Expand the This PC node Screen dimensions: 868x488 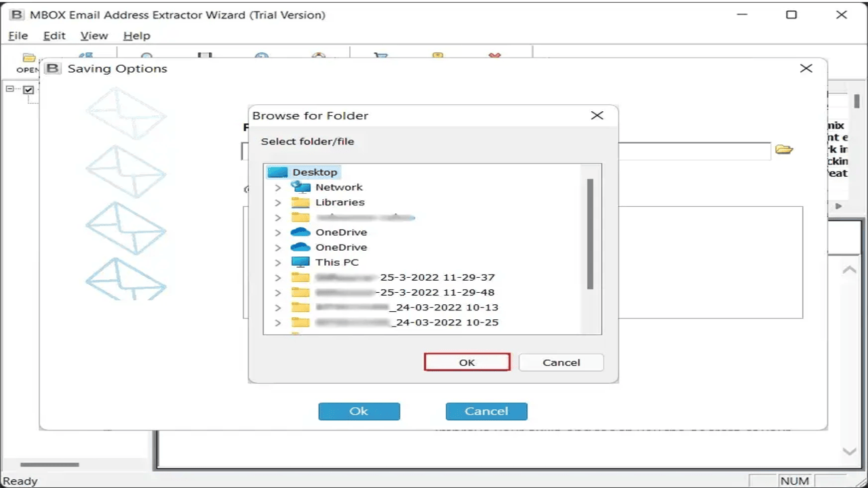pos(278,262)
